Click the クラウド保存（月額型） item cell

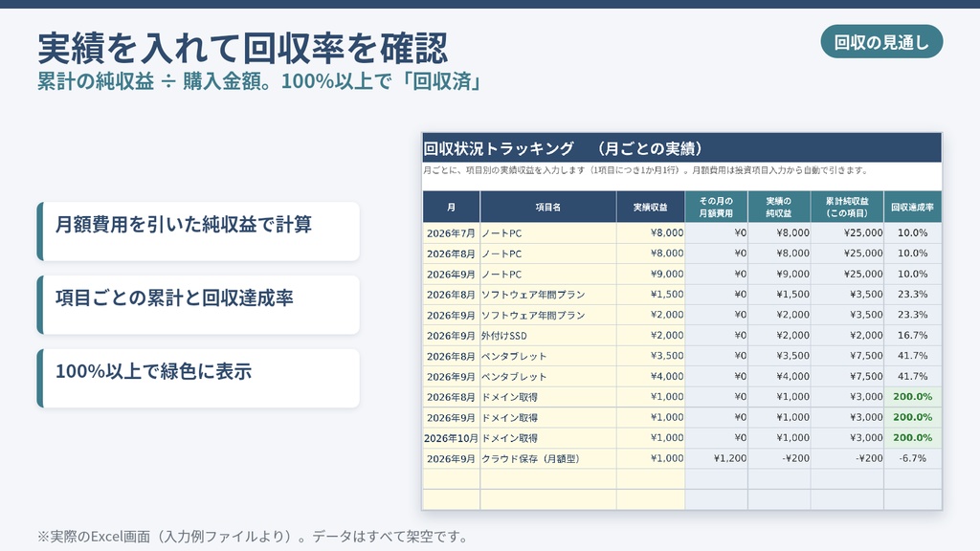(x=548, y=458)
